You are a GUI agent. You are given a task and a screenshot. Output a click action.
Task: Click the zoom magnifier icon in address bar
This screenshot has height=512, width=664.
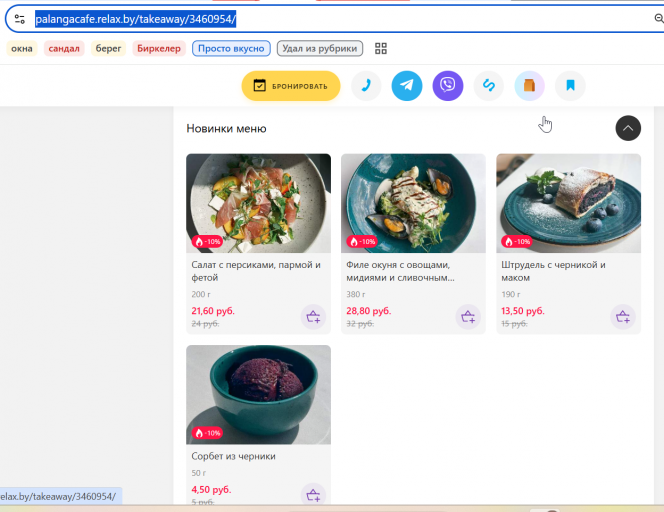[x=659, y=19]
